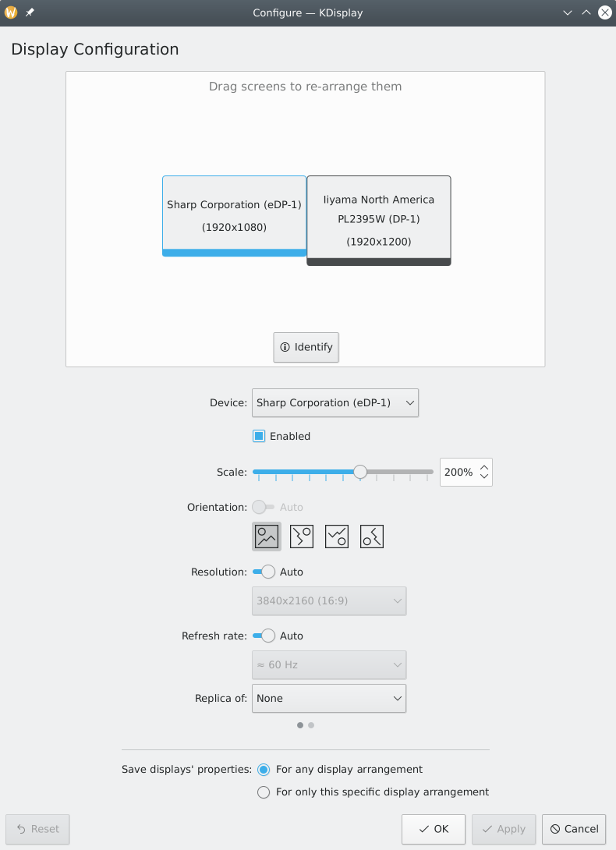Click the Reset button's undo arrow icon
Screen dimensions: 616x850
[21, 829]
